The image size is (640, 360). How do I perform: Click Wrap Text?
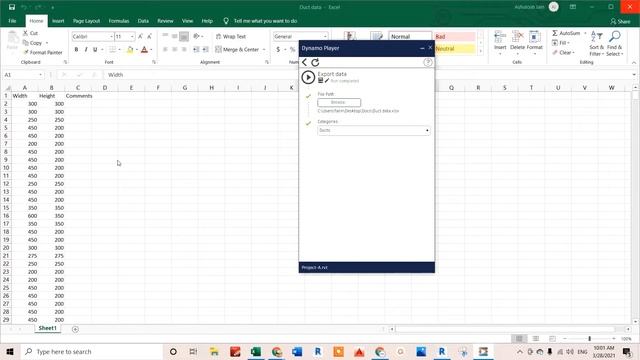coord(231,36)
